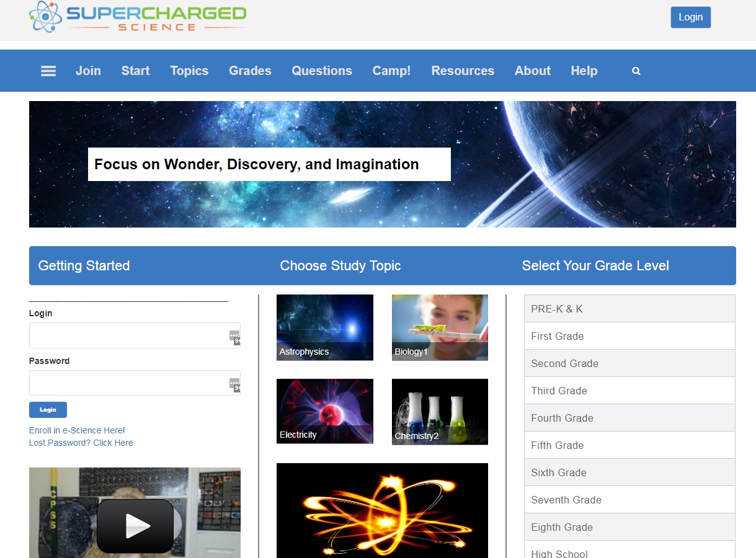
Task: Go to the Resources menu item
Action: (x=463, y=71)
